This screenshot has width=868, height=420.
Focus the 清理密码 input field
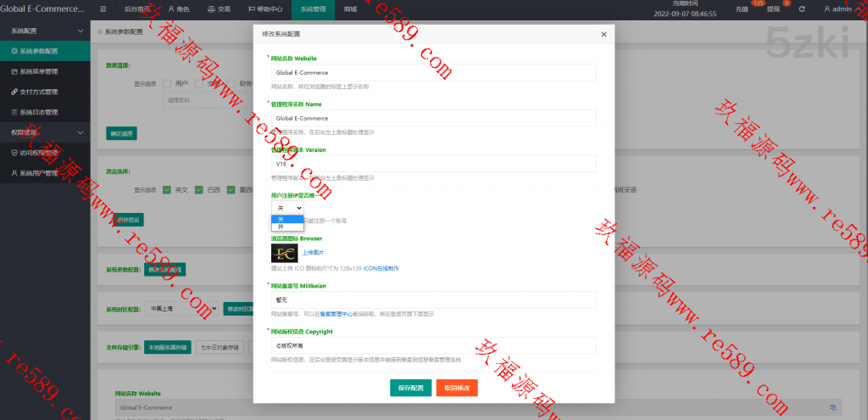point(208,100)
